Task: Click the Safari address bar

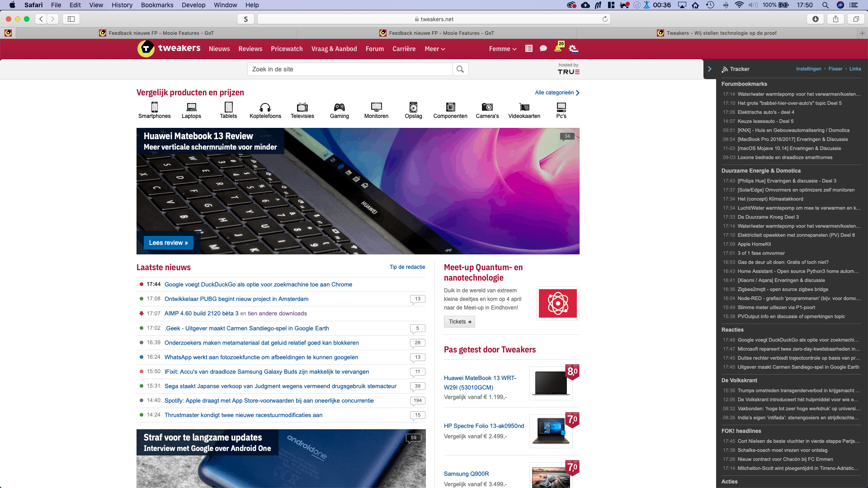Action: point(434,19)
